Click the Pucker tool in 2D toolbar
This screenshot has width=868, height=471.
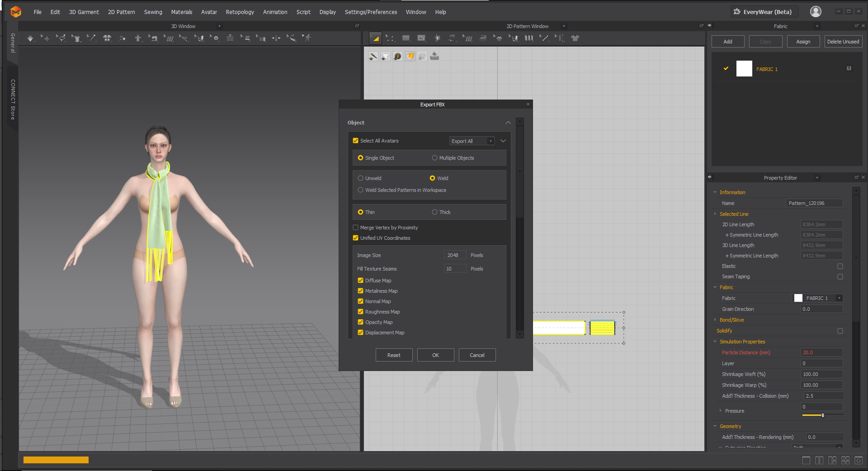(560, 38)
